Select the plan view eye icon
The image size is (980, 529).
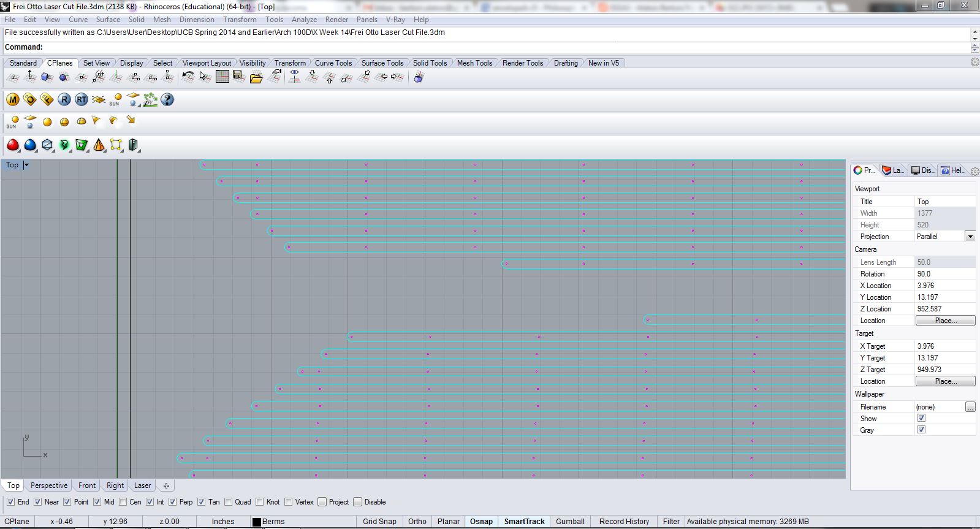(294, 77)
